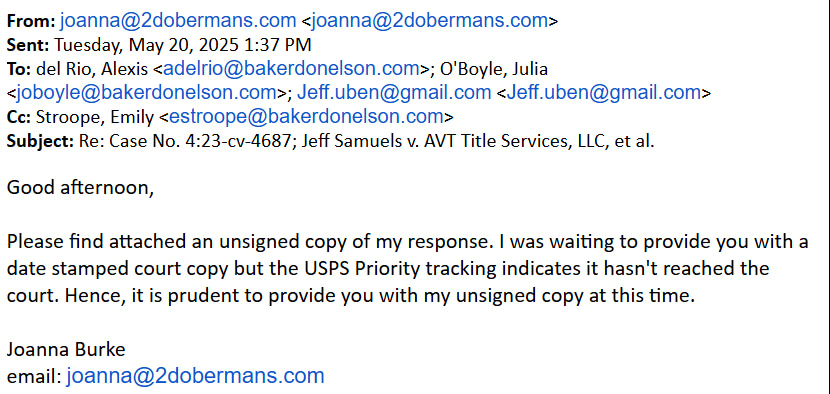The width and height of the screenshot is (830, 394).
Task: Open the sender email link in From line
Action: (178, 21)
